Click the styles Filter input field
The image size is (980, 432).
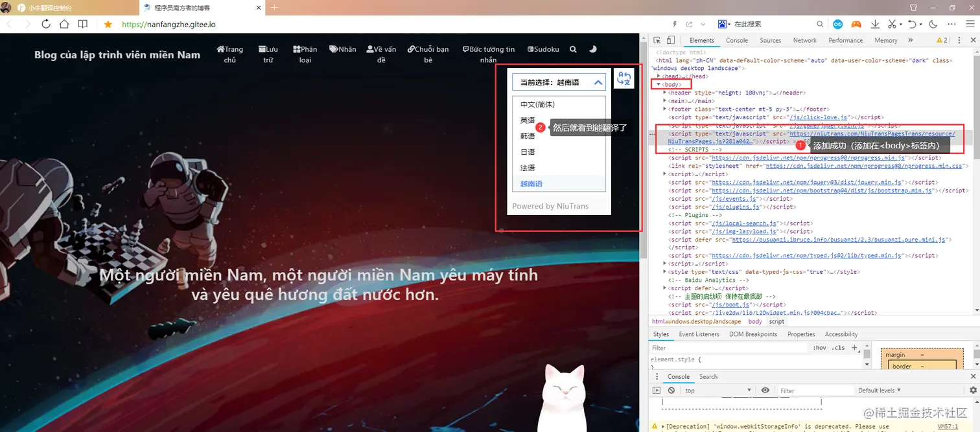click(x=729, y=348)
